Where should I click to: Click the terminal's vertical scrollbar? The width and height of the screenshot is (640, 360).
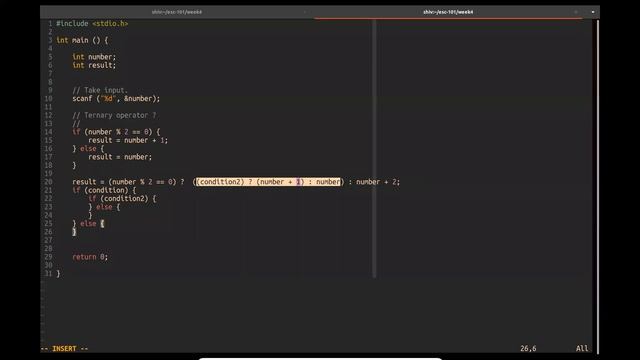[598, 186]
